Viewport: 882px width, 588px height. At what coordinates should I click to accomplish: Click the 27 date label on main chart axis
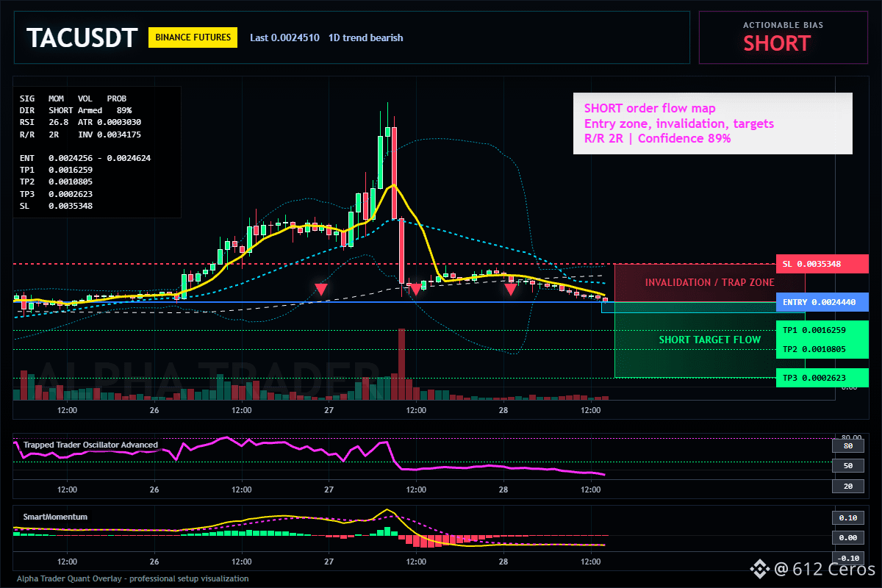(x=329, y=409)
